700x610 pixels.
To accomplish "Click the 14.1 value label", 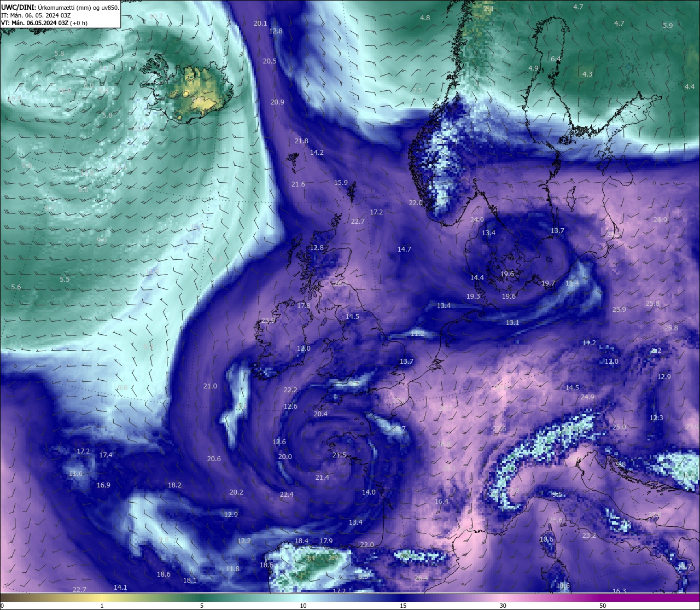I will (120, 588).
